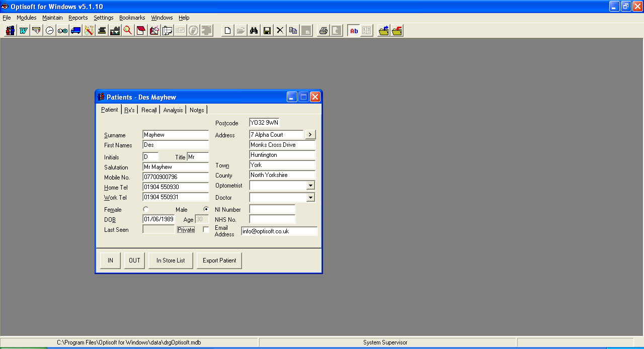Select the Female radio button
The width and height of the screenshot is (644, 349).
pyautogui.click(x=146, y=209)
